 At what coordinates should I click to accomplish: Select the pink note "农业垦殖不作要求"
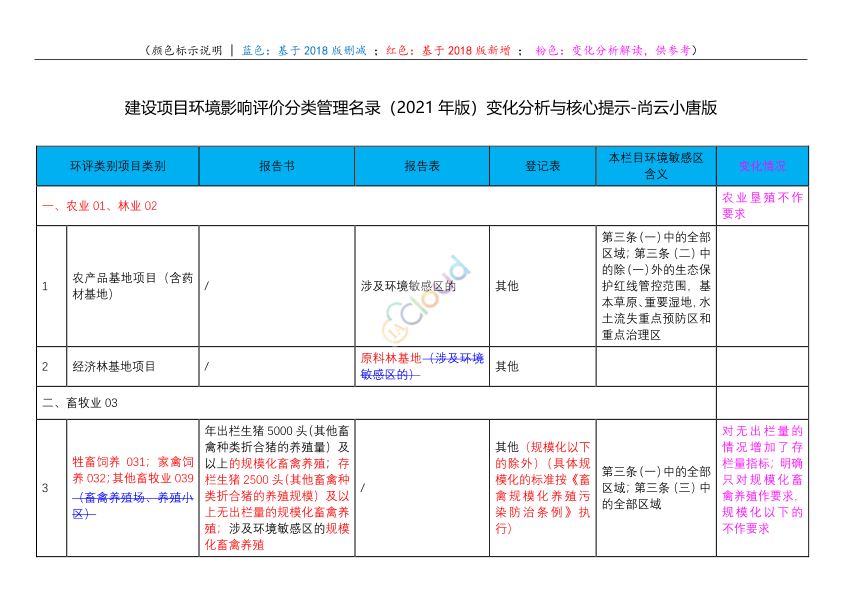click(x=762, y=205)
